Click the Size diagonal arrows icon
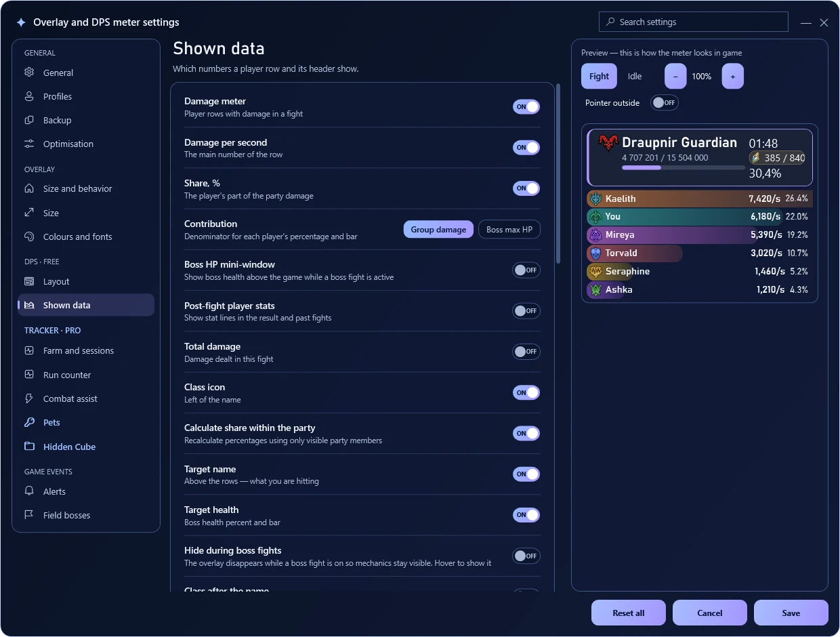This screenshot has width=840, height=637. coord(29,213)
